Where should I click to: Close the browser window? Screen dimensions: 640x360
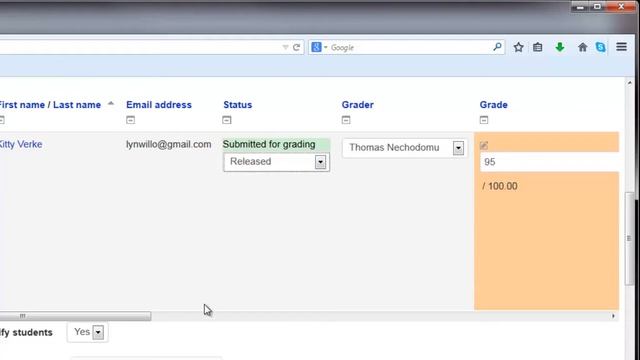click(621, 7)
